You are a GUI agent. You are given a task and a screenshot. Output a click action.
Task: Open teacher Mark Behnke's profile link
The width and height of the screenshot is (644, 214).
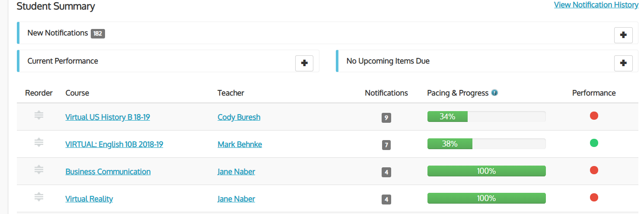tap(240, 144)
